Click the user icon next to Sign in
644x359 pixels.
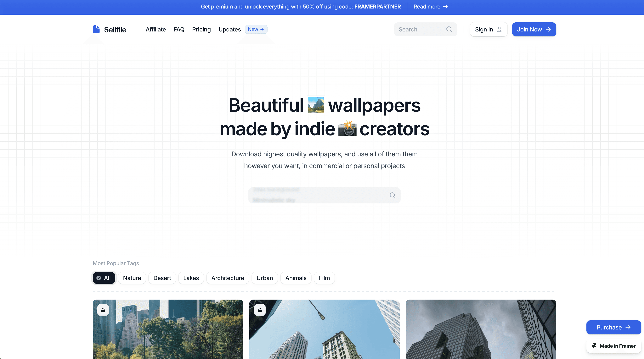[499, 29]
